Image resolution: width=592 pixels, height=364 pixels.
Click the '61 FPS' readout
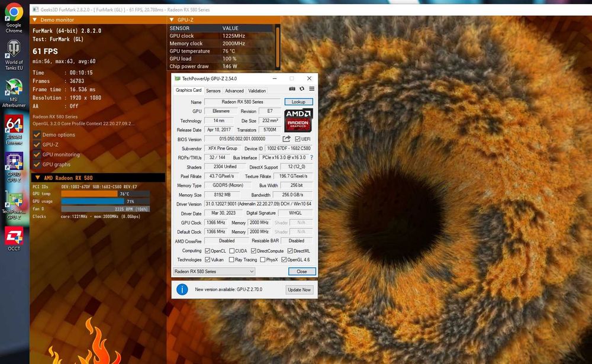[46, 51]
